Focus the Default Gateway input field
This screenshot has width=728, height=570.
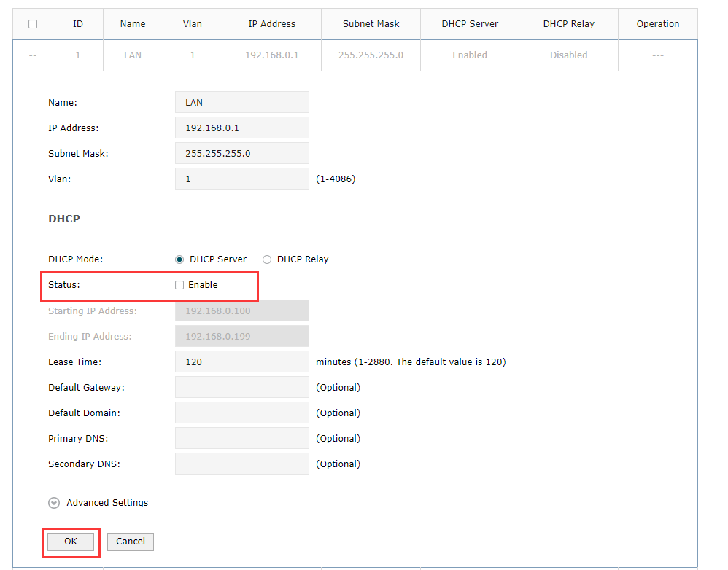pos(242,387)
